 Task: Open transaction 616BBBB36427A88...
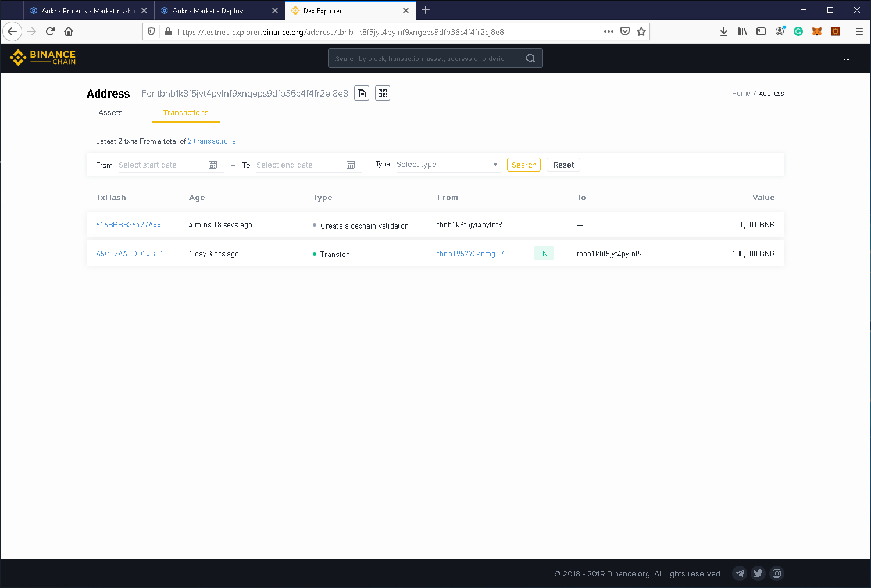(131, 224)
